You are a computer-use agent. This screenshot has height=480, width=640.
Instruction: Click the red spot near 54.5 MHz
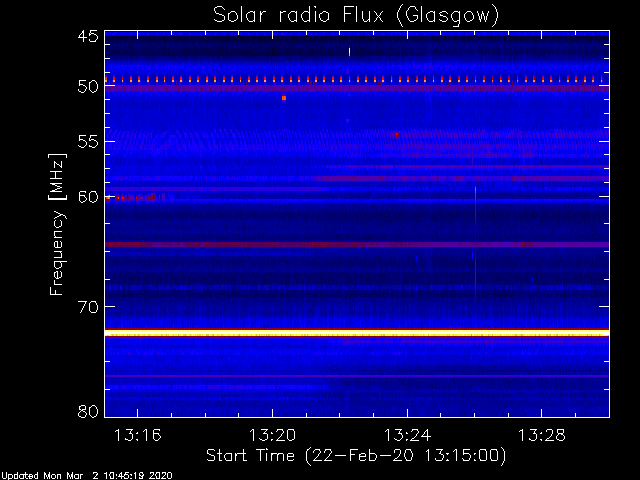(x=396, y=134)
